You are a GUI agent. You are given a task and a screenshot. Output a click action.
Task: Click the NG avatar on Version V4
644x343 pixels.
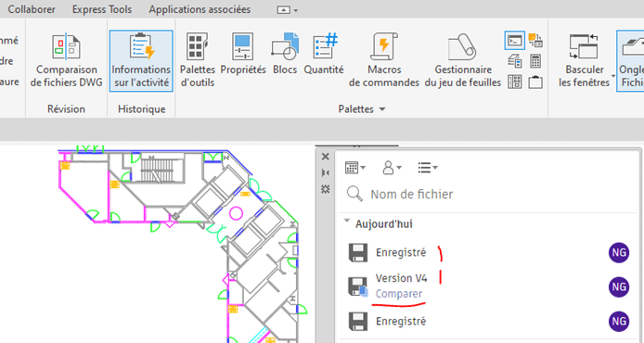[x=619, y=286]
